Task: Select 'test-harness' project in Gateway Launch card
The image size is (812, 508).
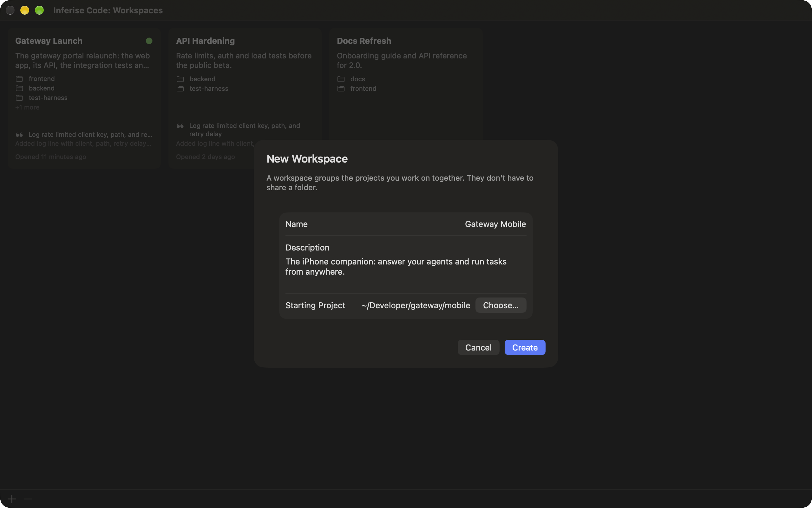Action: point(48,98)
